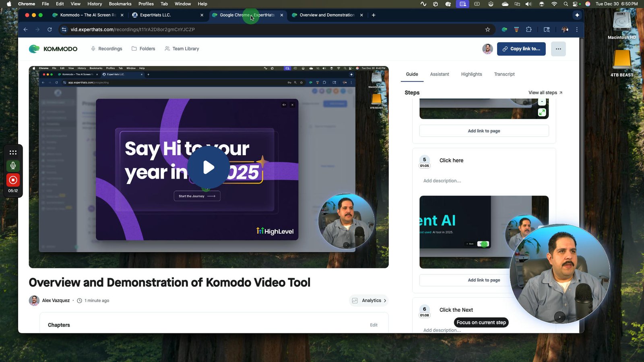644x362 pixels.
Task: Expand Analytics chevron
Action: (385, 300)
